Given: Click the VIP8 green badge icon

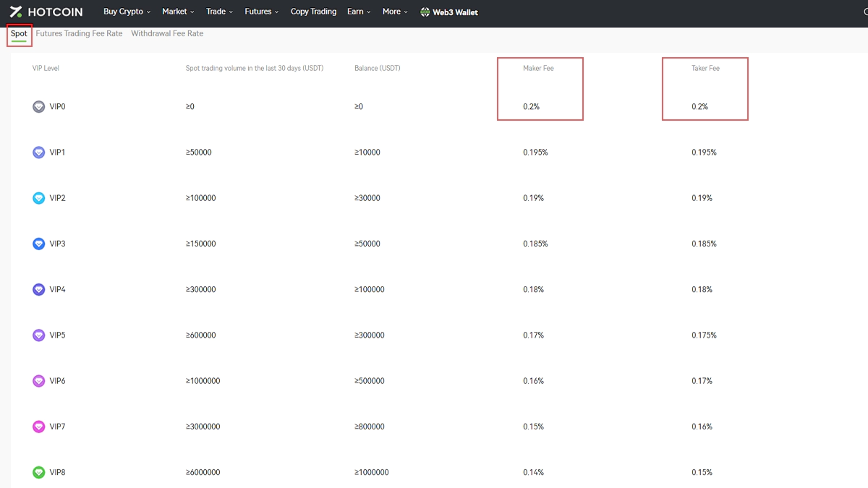Looking at the screenshot, I should (38, 473).
